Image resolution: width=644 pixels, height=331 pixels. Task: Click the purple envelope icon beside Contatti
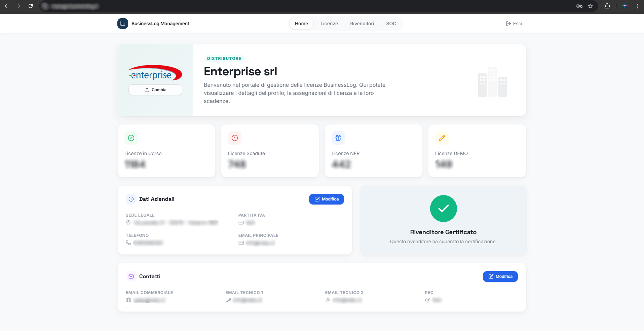[131, 277]
